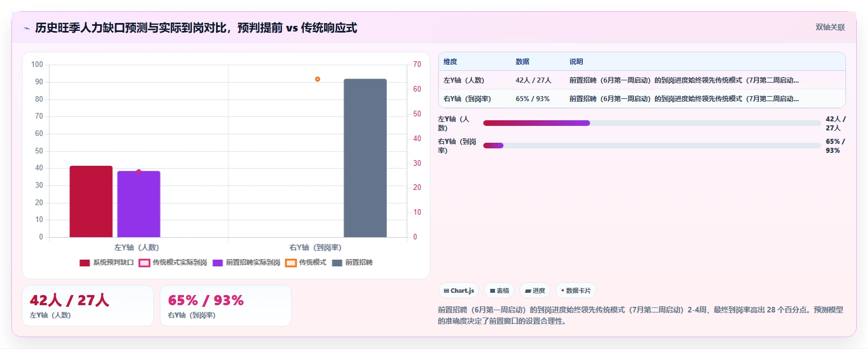Viewport: 868px width, 349px height.
Task: Click the grey 前置招聘 bar
Action: (x=365, y=158)
